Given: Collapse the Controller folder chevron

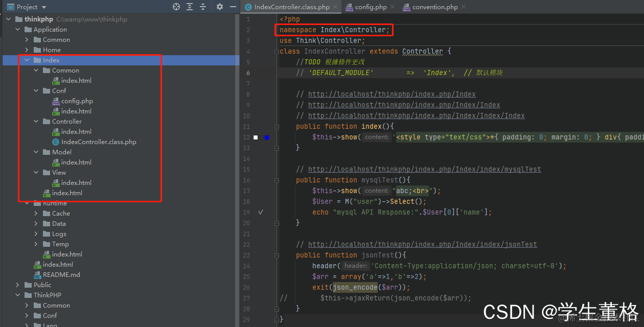Looking at the screenshot, I should tap(36, 122).
